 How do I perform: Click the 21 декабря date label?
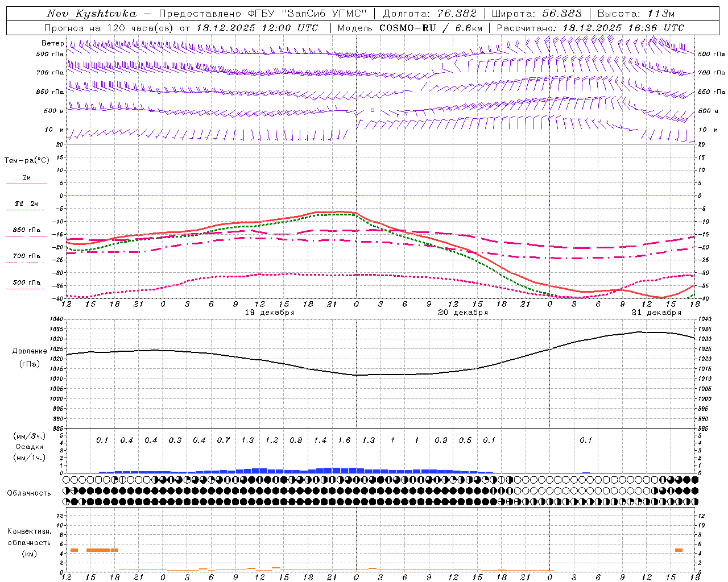[x=656, y=313]
